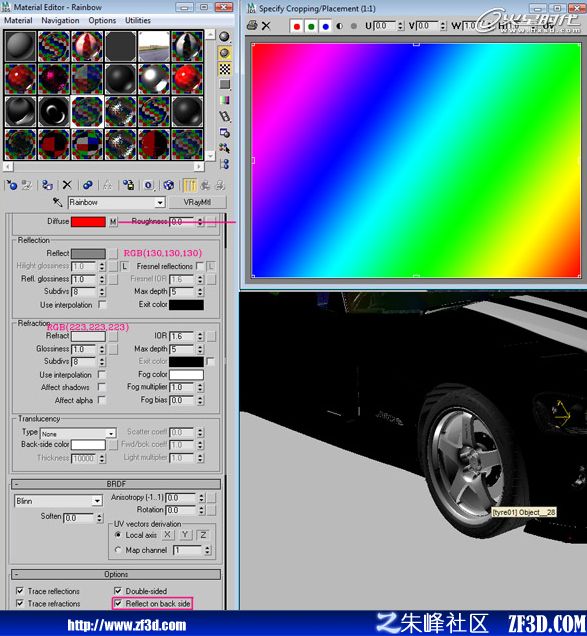Select Local axis radio button
587x636 pixels.
click(x=118, y=535)
